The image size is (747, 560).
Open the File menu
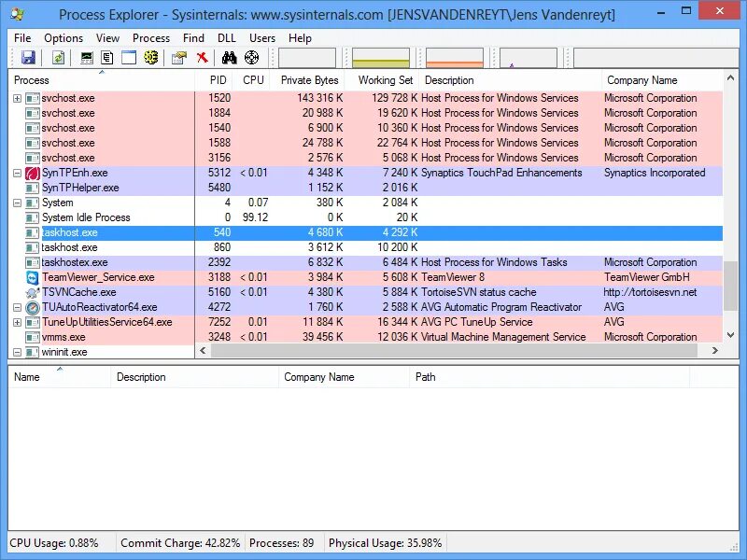(22, 38)
